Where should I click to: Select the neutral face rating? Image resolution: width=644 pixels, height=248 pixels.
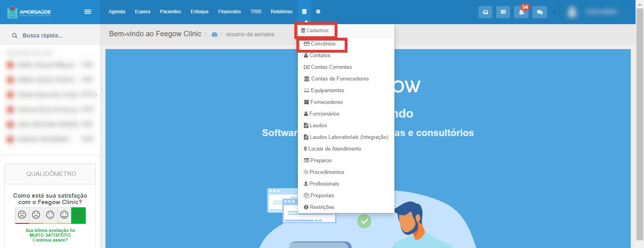click(50, 215)
